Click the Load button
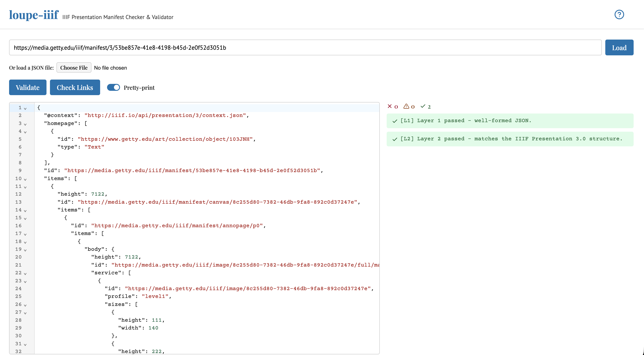Screen dimensions: 644x355 pyautogui.click(x=619, y=48)
